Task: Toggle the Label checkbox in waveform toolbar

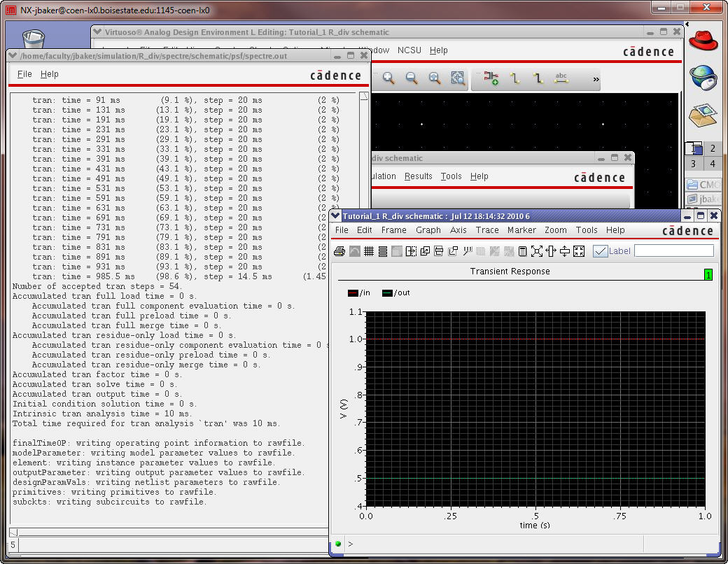Action: point(600,251)
